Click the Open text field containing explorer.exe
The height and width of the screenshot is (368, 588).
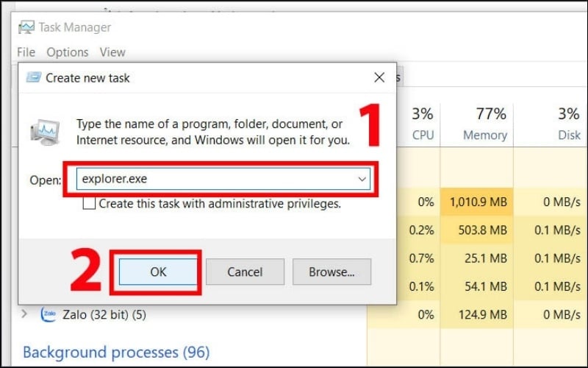pos(223,179)
